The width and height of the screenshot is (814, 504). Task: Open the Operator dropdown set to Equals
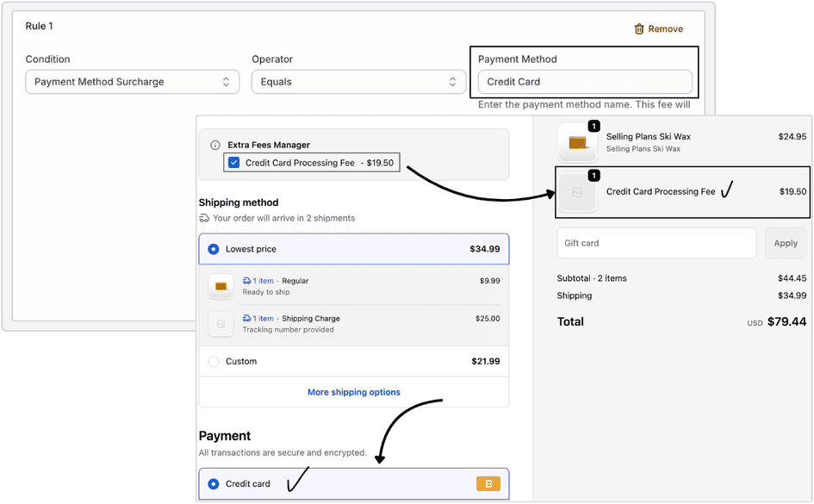pyautogui.click(x=357, y=81)
